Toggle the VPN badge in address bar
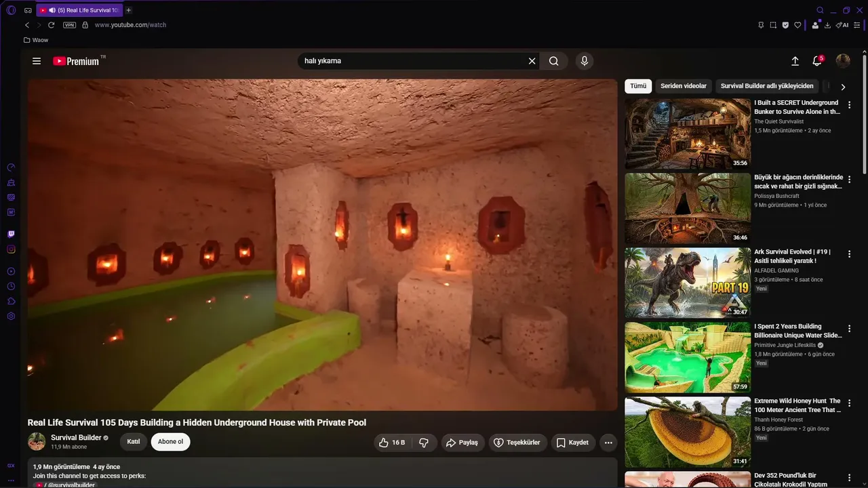This screenshot has height=488, width=868. tap(69, 25)
